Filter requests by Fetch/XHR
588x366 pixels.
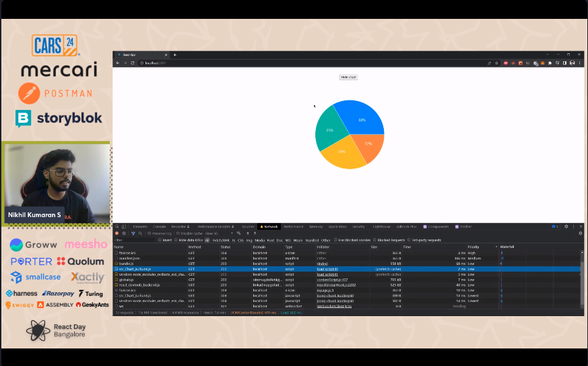[221, 240]
